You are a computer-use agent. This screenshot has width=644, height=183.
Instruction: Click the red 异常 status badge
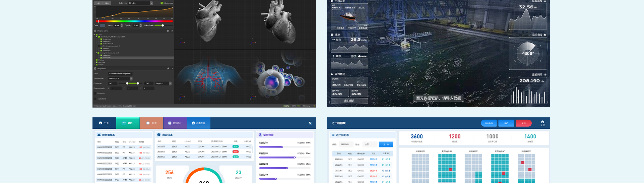(236, 151)
